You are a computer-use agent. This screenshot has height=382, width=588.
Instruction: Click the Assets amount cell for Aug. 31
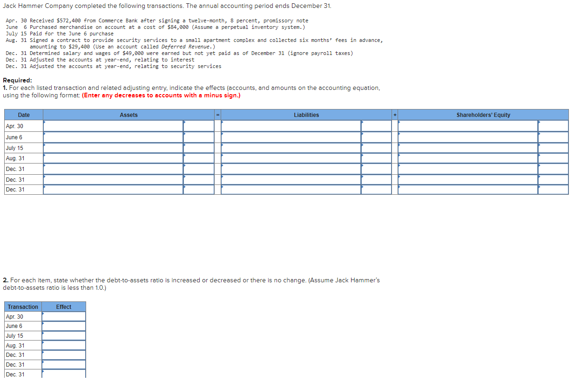pyautogui.click(x=198, y=158)
